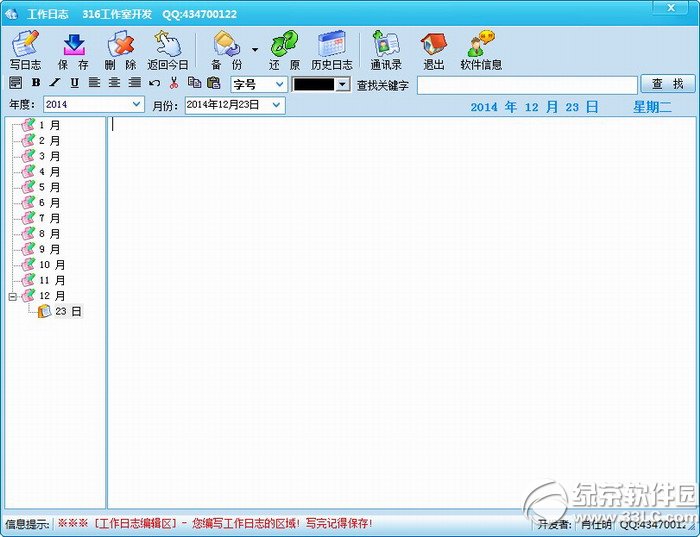Image resolution: width=700 pixels, height=537 pixels.
Task: Open the font color dropdown arrow
Action: (x=342, y=84)
